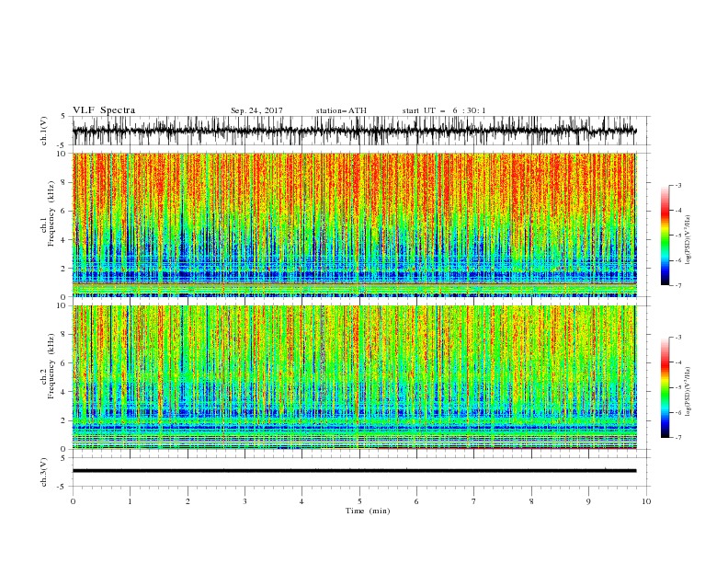Image resolution: width=728 pixels, height=563 pixels.
Task: Click the "start UT = 6 :30: 1" text
Action: pyautogui.click(x=444, y=110)
